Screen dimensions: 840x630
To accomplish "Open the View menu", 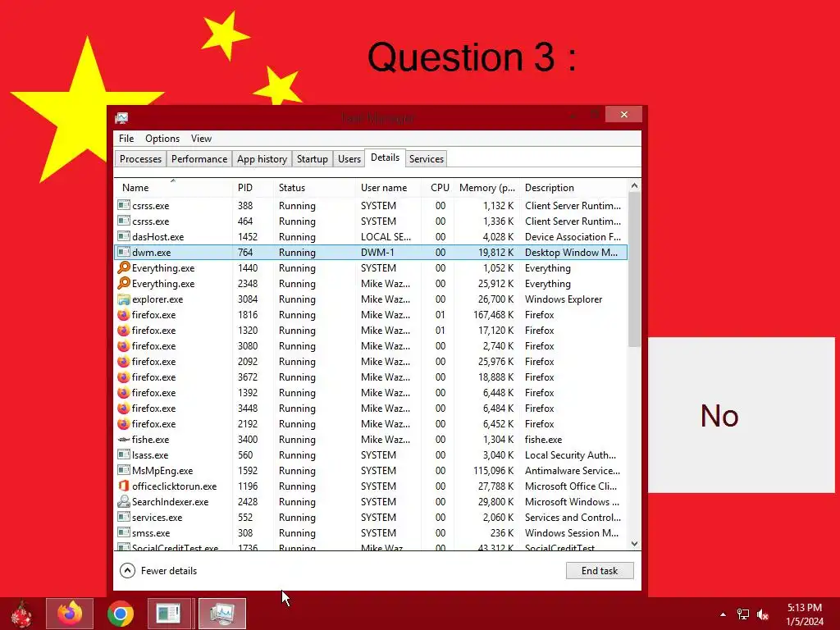I will pos(202,138).
